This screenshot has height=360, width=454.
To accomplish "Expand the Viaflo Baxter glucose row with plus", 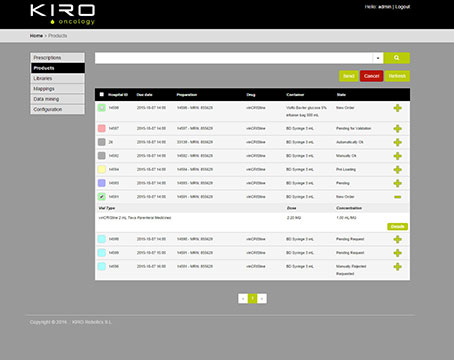I will pos(397,108).
